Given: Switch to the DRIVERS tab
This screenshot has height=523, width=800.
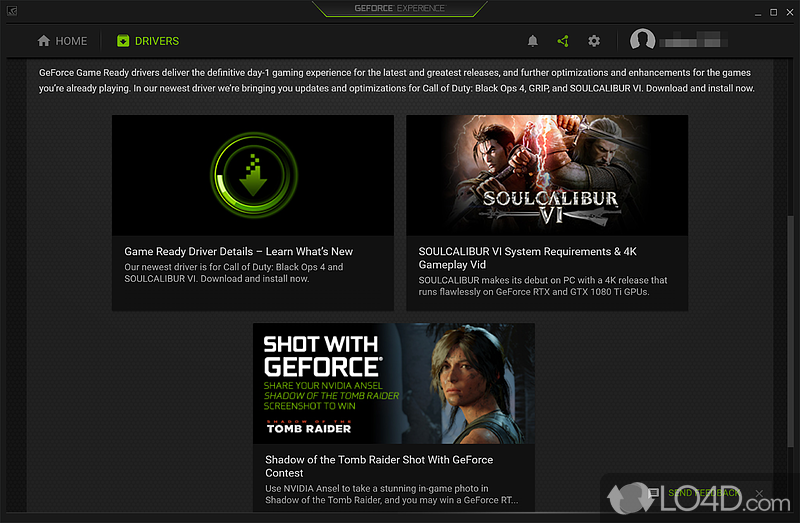Looking at the screenshot, I should (x=148, y=41).
